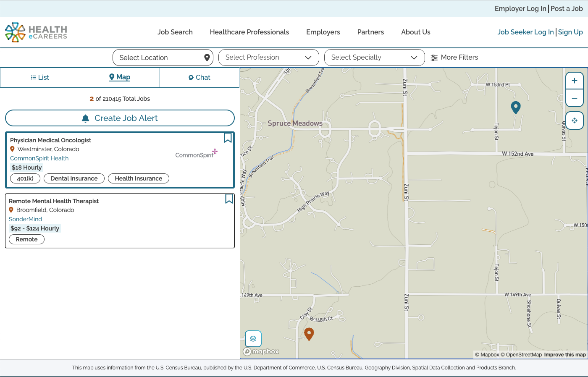Click the Mapbox attribution link
Viewport: 588px width, 377px height.
pos(487,355)
